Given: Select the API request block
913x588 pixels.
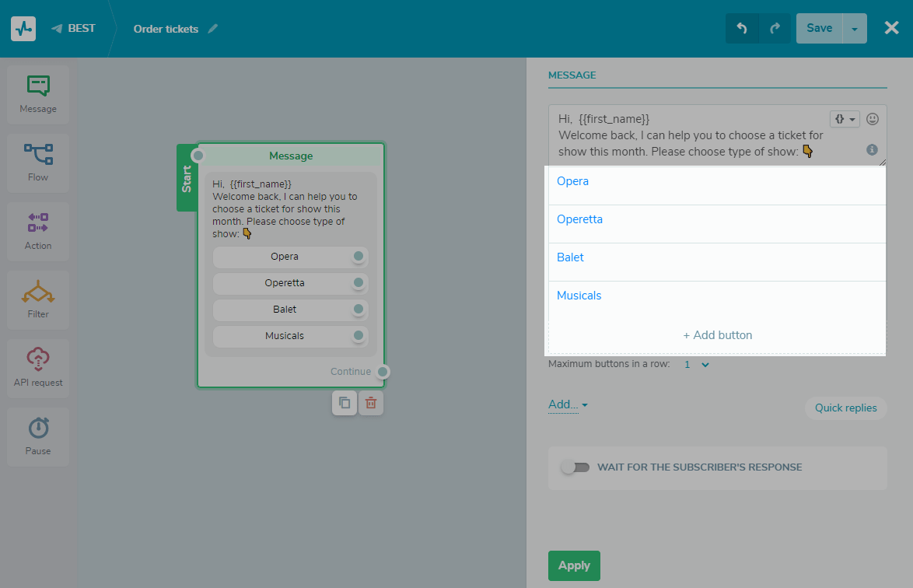Looking at the screenshot, I should (x=38, y=368).
